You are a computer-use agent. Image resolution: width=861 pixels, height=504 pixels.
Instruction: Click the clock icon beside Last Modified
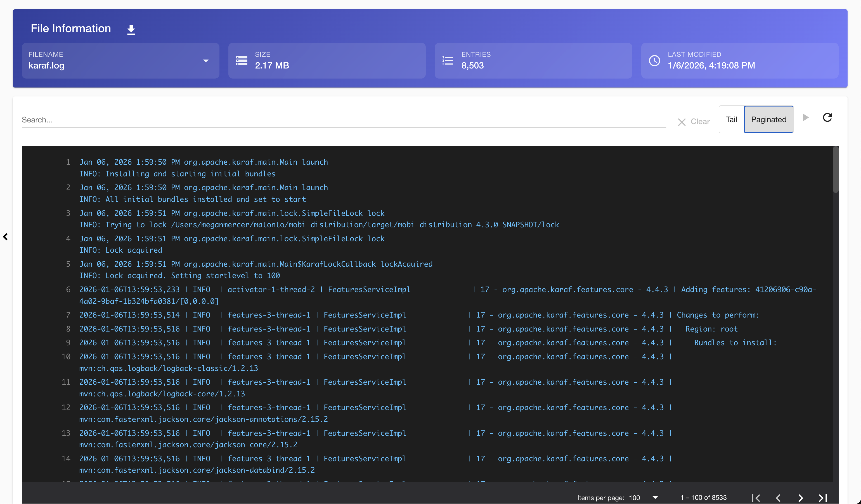[x=655, y=60]
